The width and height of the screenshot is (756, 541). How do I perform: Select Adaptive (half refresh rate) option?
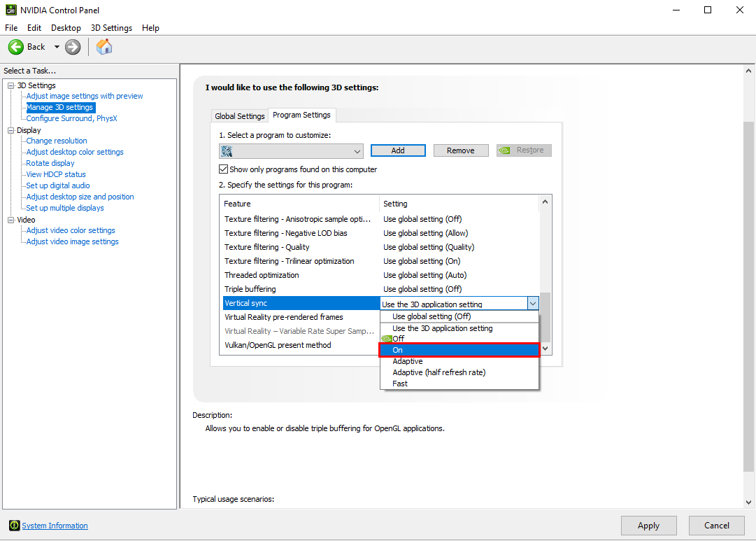[459, 372]
